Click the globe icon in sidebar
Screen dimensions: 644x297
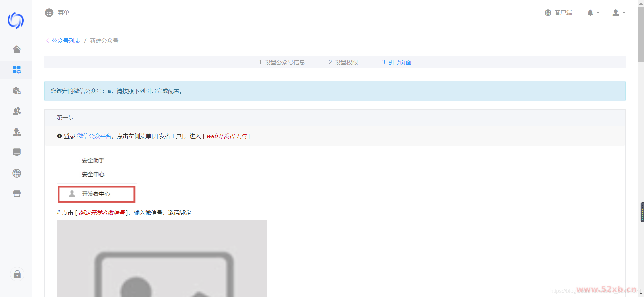17,173
